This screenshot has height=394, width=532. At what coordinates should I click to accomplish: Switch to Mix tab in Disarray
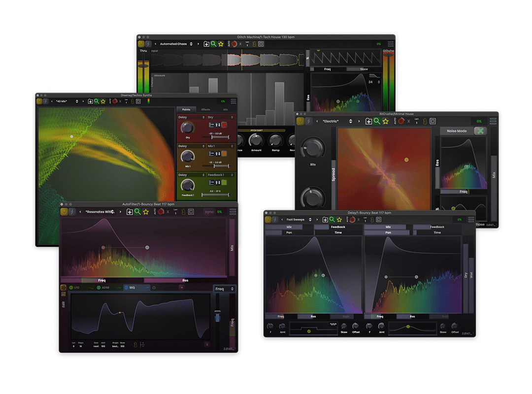225,110
